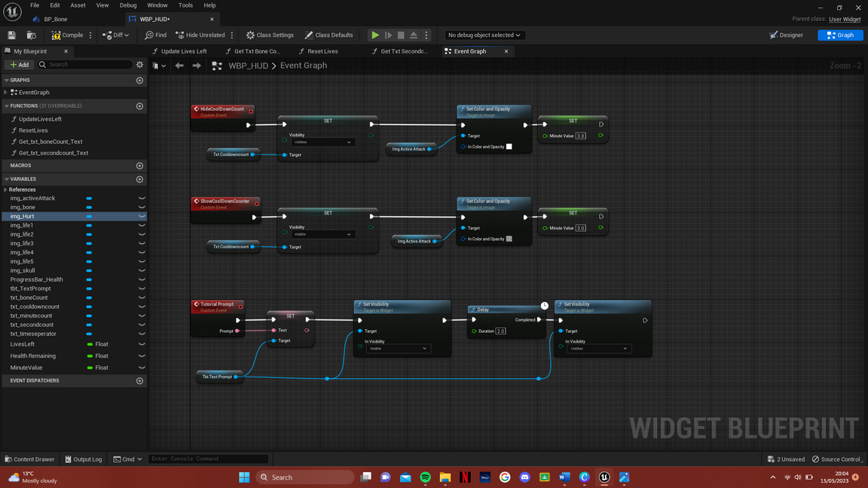Viewport: 868px width, 488px height.
Task: Click the My Blueprint search field
Action: [86, 65]
